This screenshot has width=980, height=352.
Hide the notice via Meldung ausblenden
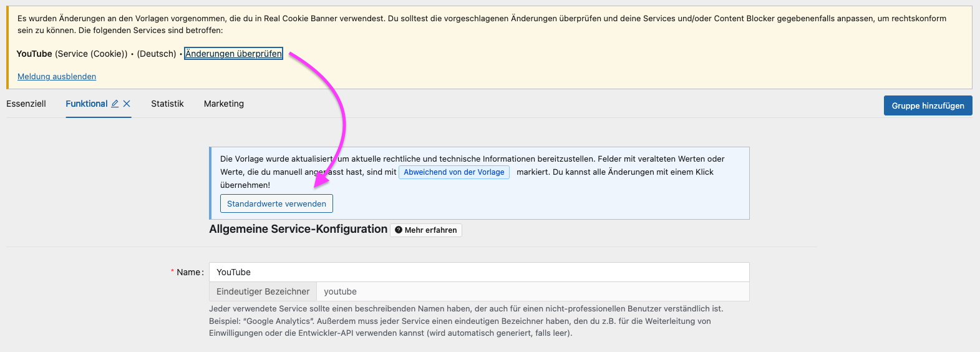pos(57,76)
